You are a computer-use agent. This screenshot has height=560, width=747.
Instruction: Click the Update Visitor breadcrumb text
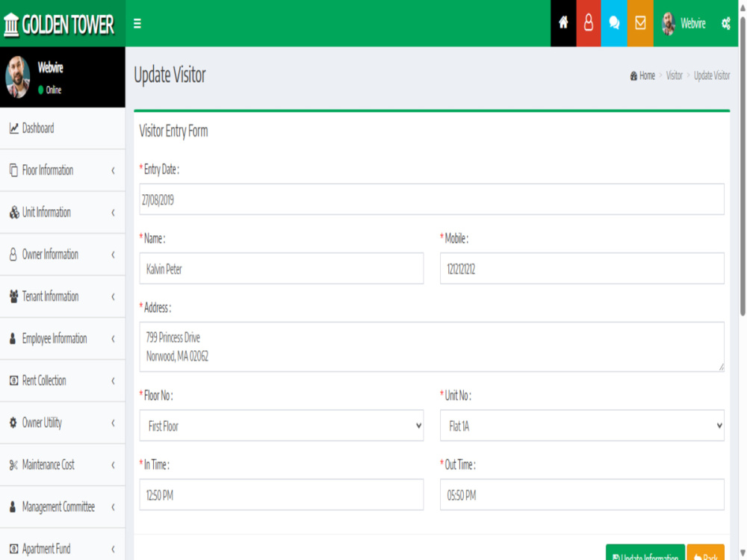712,75
